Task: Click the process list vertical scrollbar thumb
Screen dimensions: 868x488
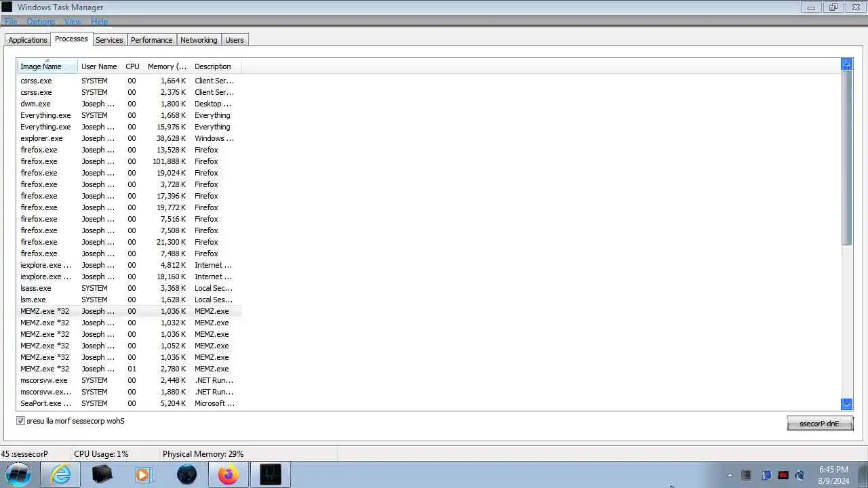Action: coord(846,157)
